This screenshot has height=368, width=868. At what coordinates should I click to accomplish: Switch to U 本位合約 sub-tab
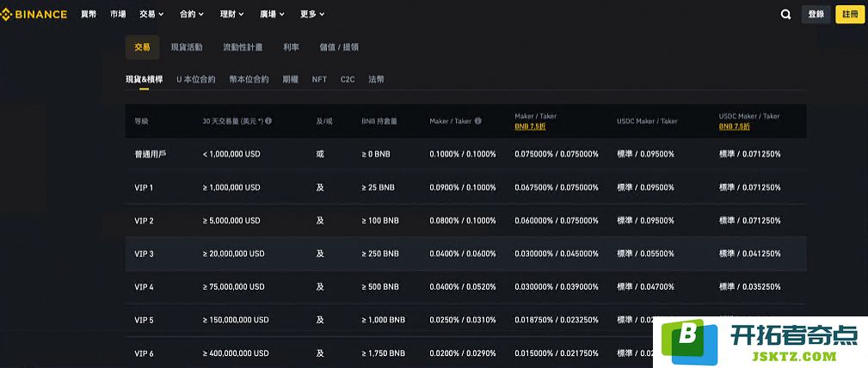pyautogui.click(x=196, y=80)
